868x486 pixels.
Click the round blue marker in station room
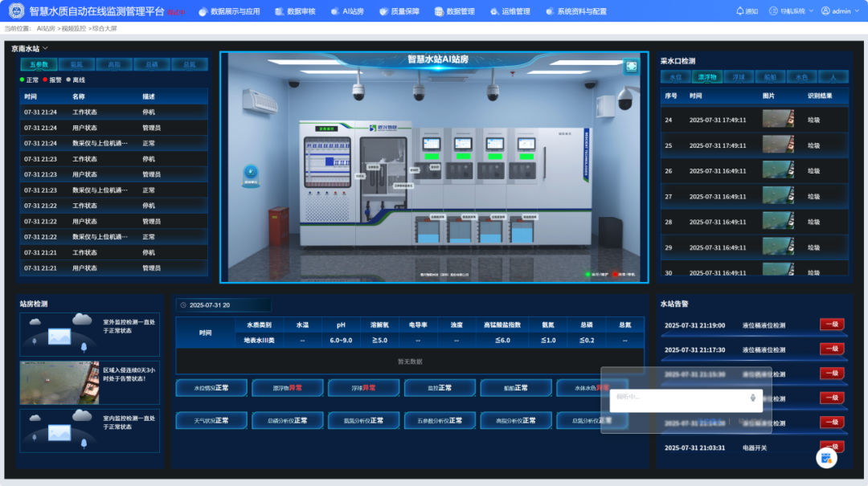coord(250,172)
